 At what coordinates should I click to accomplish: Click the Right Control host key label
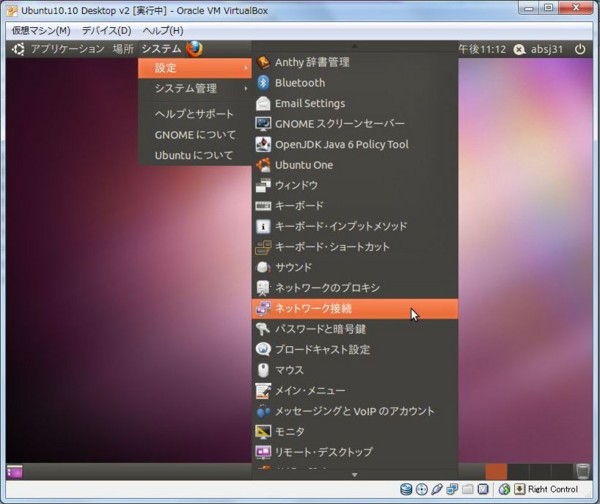pos(553,489)
